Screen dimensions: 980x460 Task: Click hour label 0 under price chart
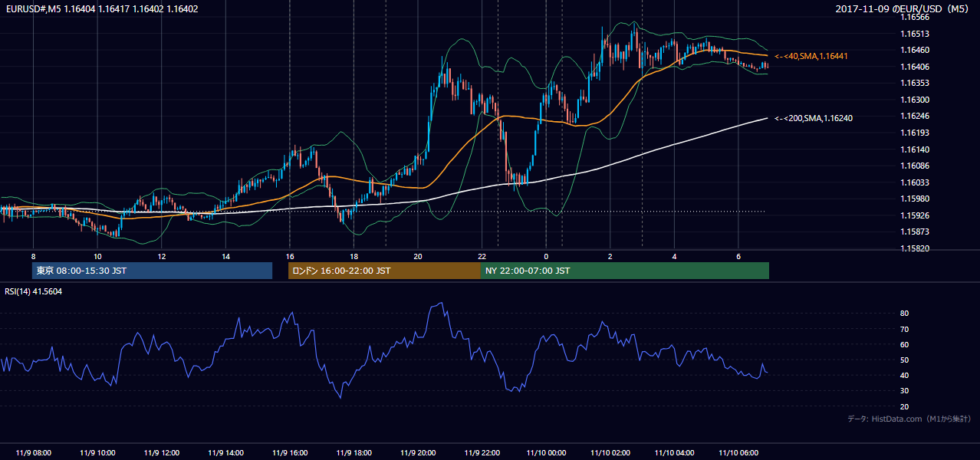click(546, 256)
